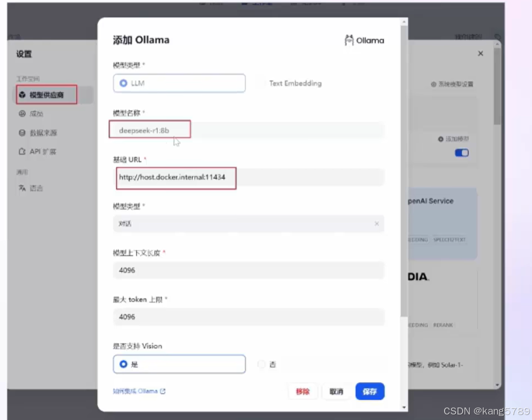Select 是 for Vision support
Image resolution: width=532 pixels, height=420 pixels.
click(x=179, y=364)
